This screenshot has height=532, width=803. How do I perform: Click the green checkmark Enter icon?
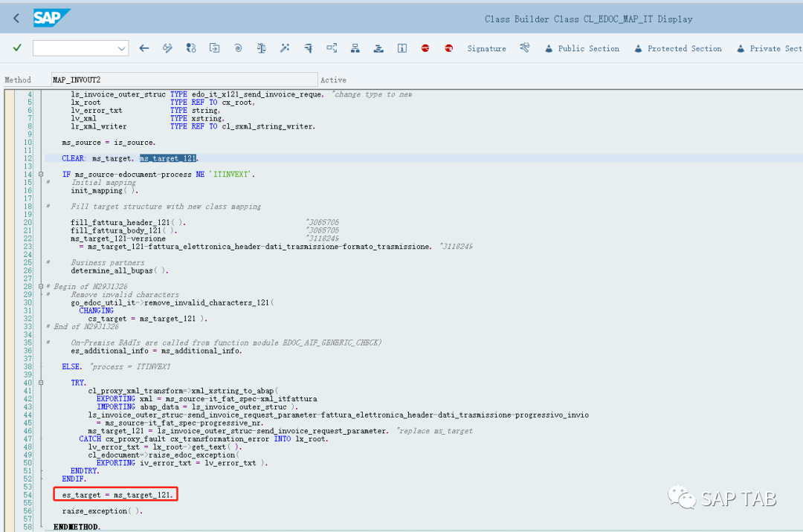(17, 48)
